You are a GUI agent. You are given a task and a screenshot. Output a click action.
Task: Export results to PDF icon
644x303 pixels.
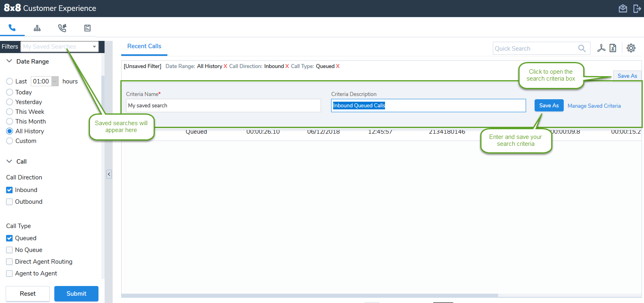(x=601, y=48)
